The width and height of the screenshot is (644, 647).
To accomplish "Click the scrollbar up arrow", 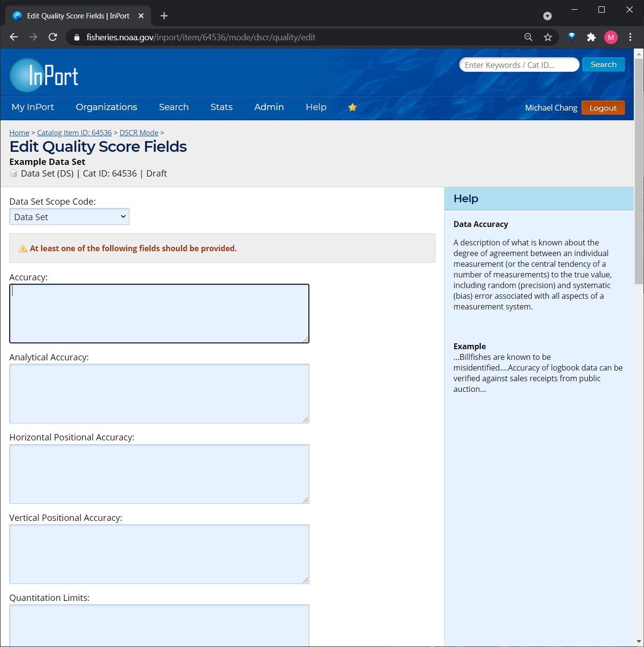I will (x=639, y=53).
